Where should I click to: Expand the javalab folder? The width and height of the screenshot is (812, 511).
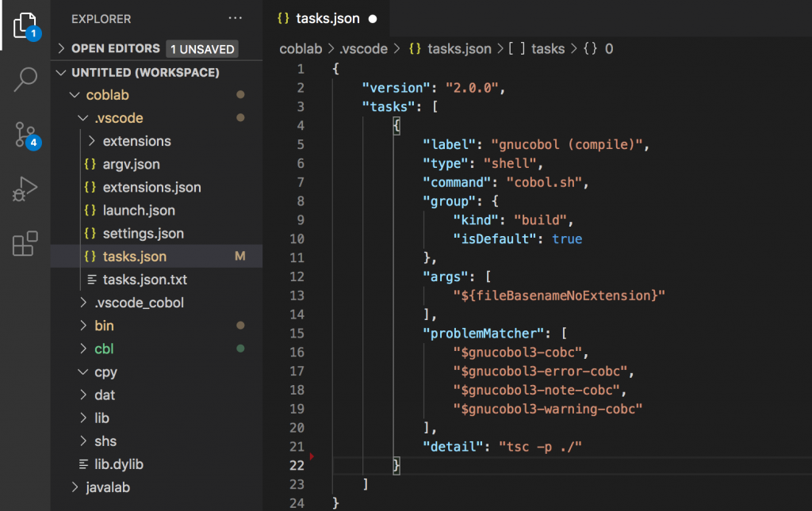tap(75, 487)
